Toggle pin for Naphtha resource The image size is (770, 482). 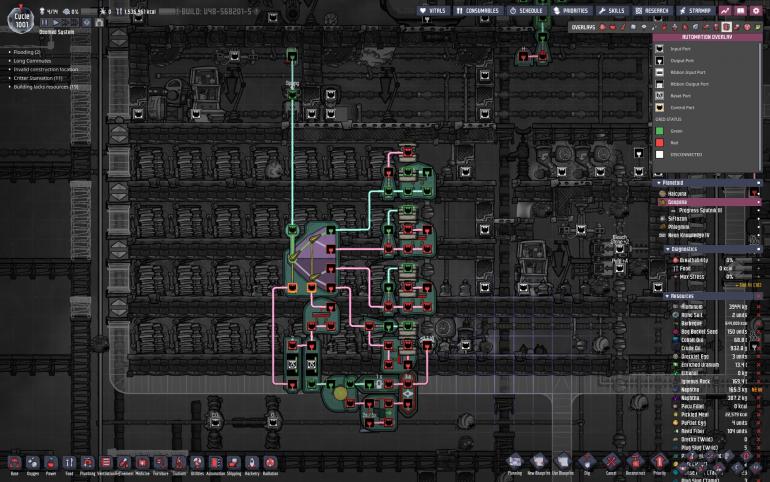[756, 397]
